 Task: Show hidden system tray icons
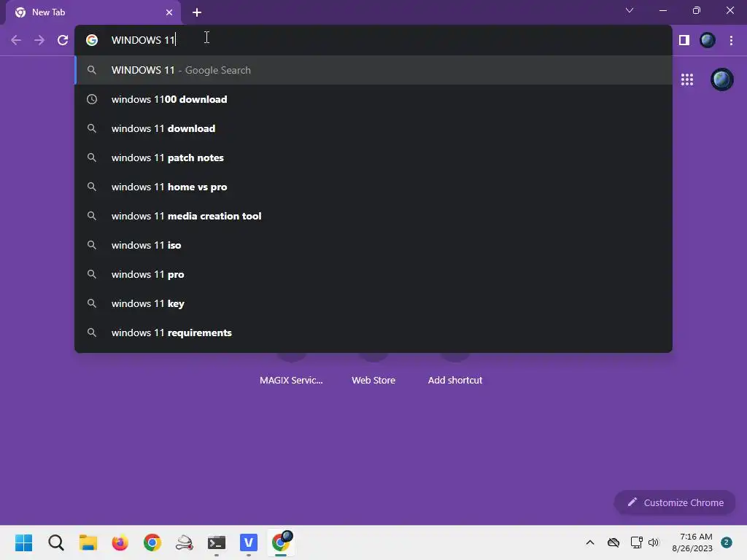pos(589,542)
